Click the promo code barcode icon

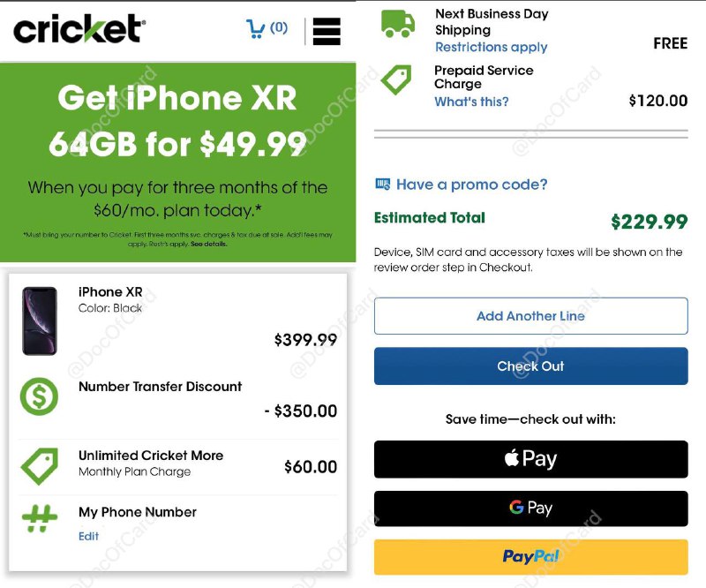tap(384, 184)
